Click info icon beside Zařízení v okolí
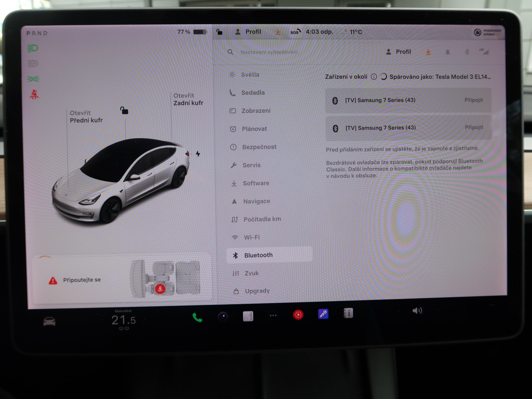 tap(374, 77)
